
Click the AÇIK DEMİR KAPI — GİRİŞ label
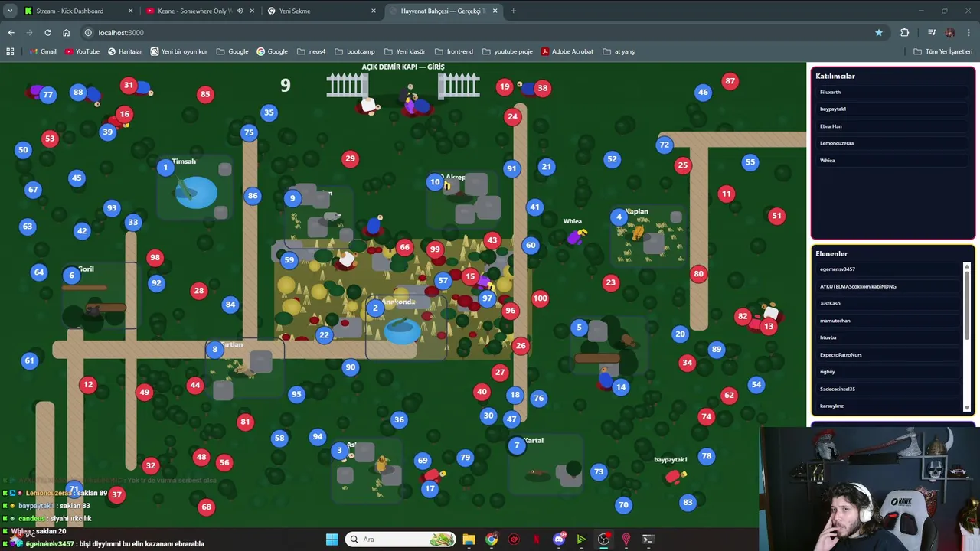tap(403, 67)
